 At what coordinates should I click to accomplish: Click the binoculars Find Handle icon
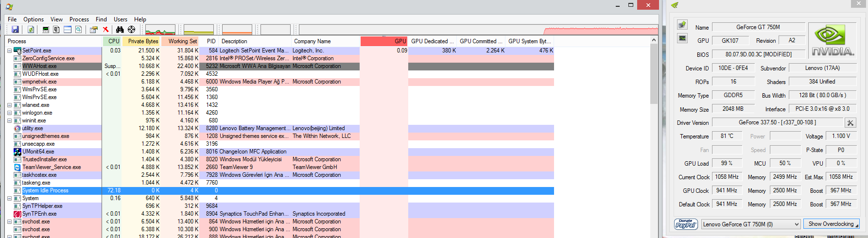pos(120,30)
